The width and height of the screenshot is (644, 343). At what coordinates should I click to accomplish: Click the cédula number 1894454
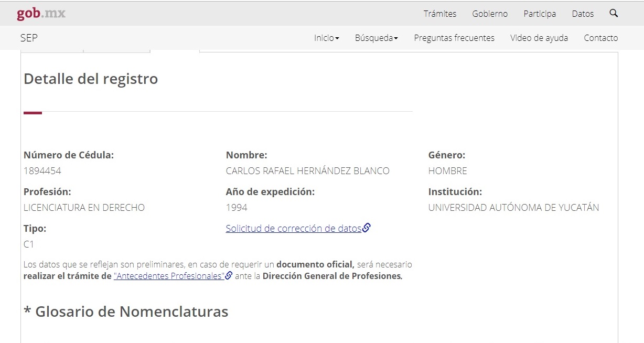point(42,171)
